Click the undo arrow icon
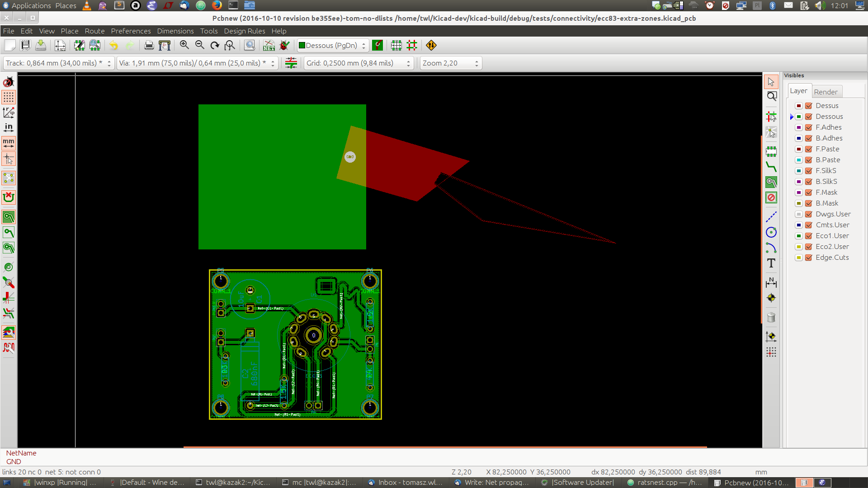This screenshot has width=868, height=488. pyautogui.click(x=113, y=45)
